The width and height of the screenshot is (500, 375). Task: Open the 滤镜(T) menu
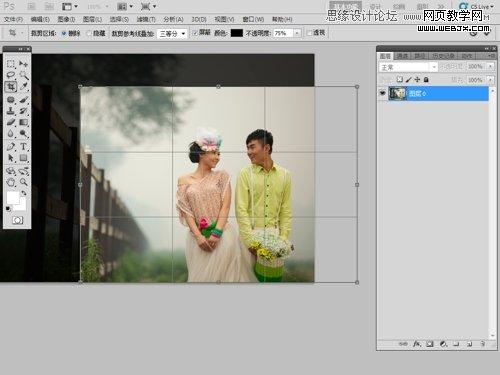(x=146, y=19)
